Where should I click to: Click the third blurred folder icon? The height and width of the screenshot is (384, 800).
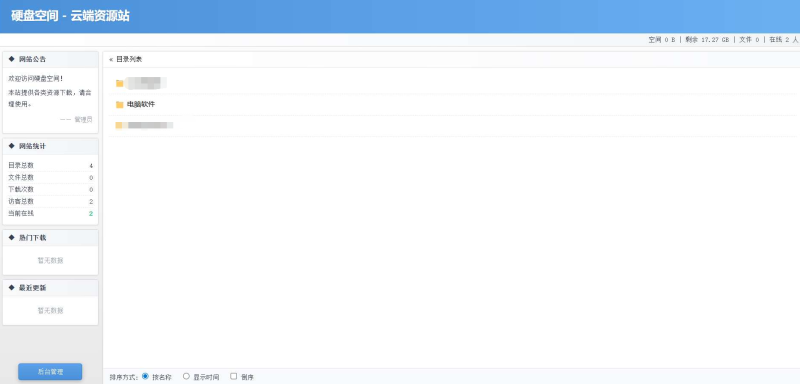119,125
